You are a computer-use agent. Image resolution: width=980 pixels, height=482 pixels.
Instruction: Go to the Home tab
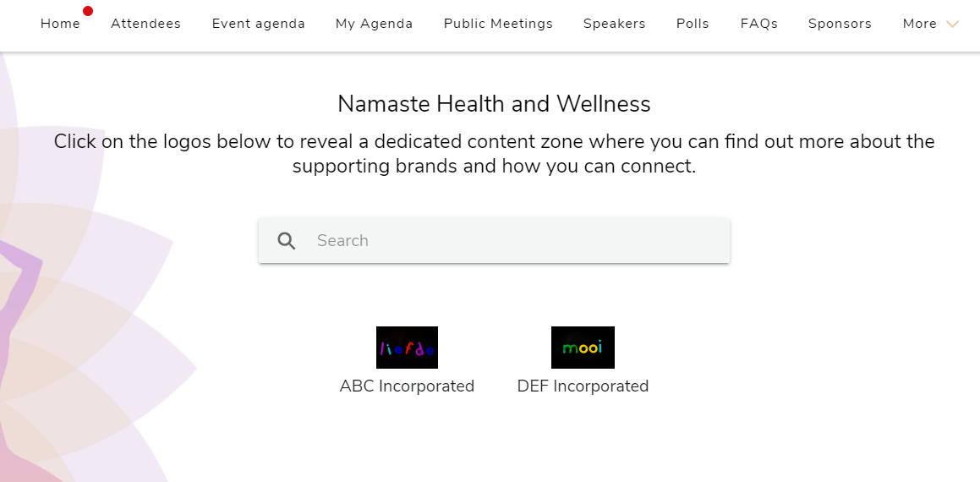[60, 24]
